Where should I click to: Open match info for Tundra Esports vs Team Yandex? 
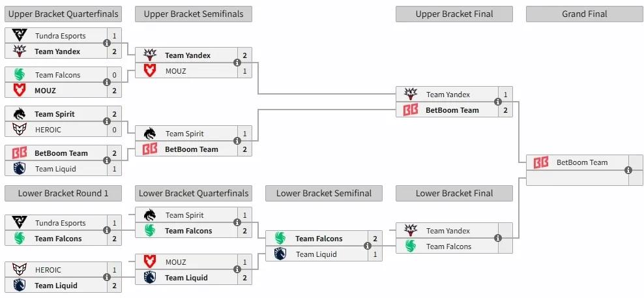pyautogui.click(x=107, y=44)
